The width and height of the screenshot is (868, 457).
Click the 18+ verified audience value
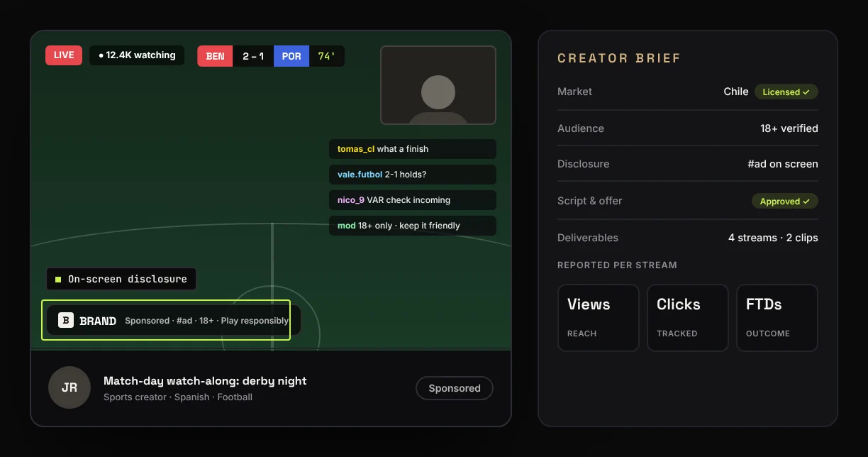pyautogui.click(x=789, y=128)
